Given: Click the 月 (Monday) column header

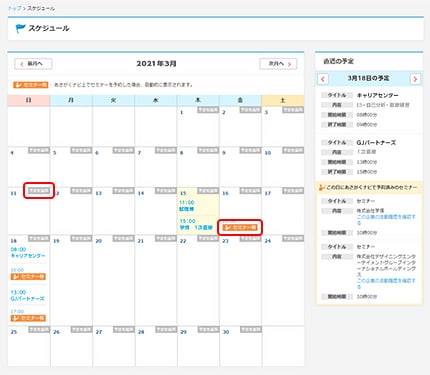Looking at the screenshot, I should coord(71,100).
